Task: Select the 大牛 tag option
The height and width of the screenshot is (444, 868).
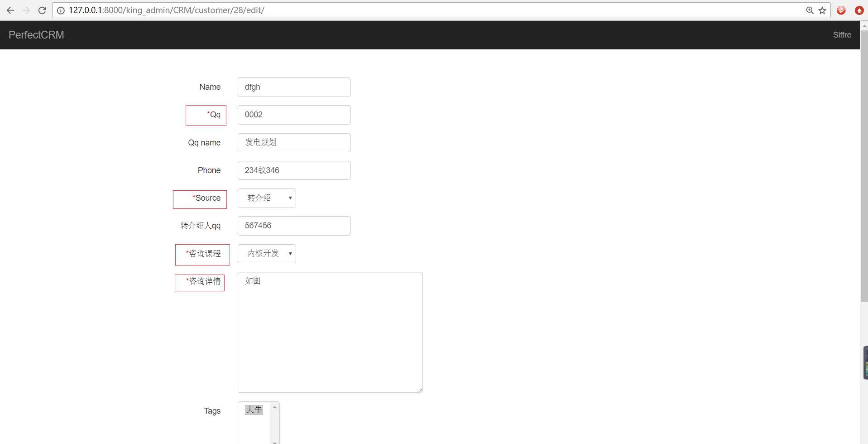Action: point(254,410)
